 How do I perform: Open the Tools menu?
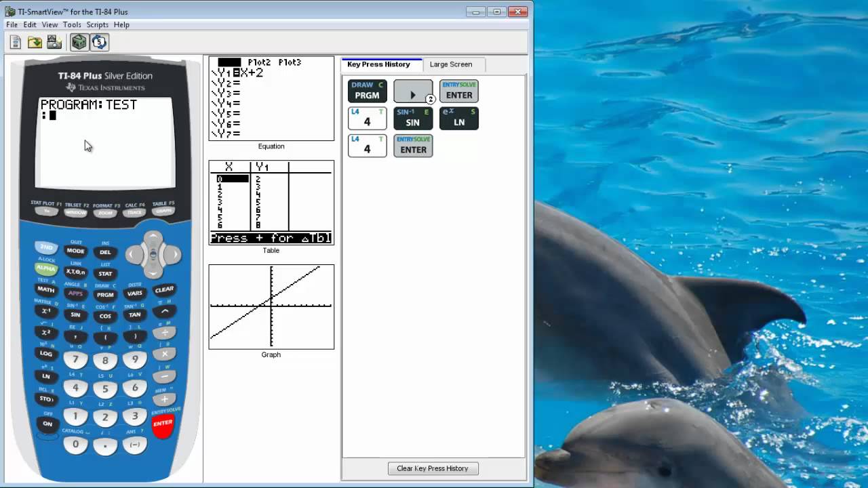pos(72,24)
